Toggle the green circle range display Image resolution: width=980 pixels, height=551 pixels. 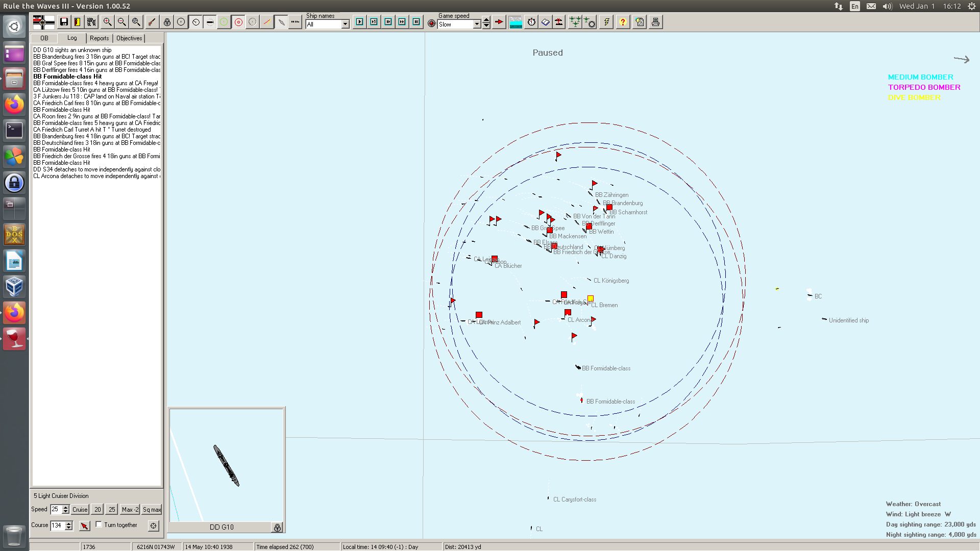tap(224, 22)
